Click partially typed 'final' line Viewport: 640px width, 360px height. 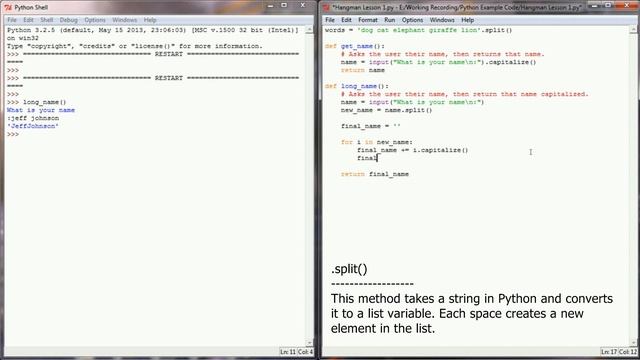pyautogui.click(x=367, y=158)
